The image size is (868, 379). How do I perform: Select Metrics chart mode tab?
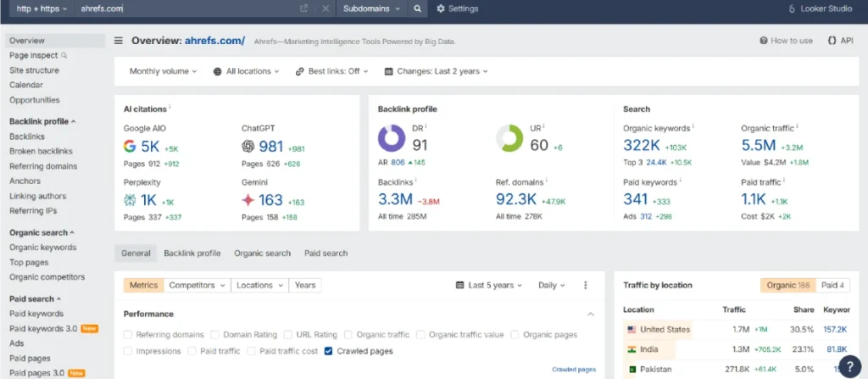coord(143,286)
